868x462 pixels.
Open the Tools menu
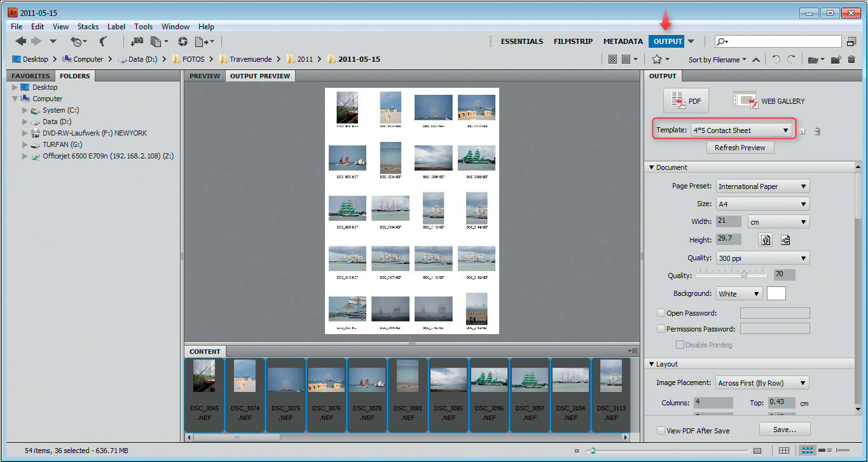[143, 27]
